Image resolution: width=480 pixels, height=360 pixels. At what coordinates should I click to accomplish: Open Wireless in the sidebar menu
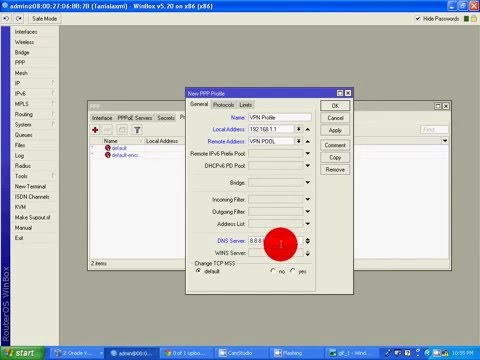click(x=24, y=42)
